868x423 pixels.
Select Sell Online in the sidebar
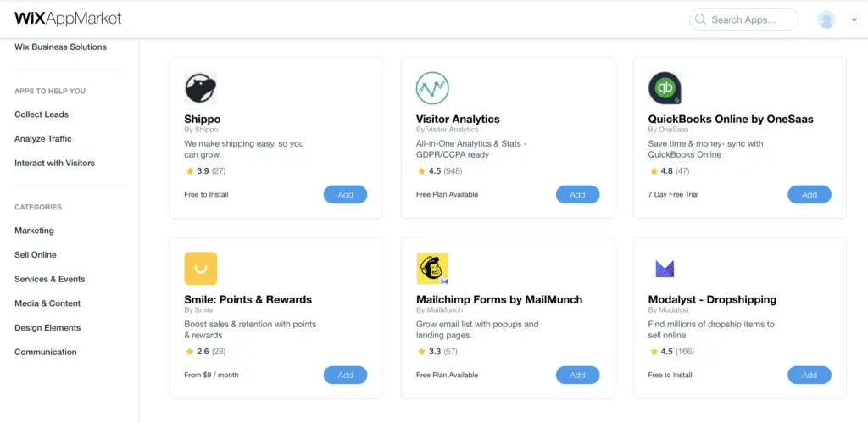tap(36, 254)
